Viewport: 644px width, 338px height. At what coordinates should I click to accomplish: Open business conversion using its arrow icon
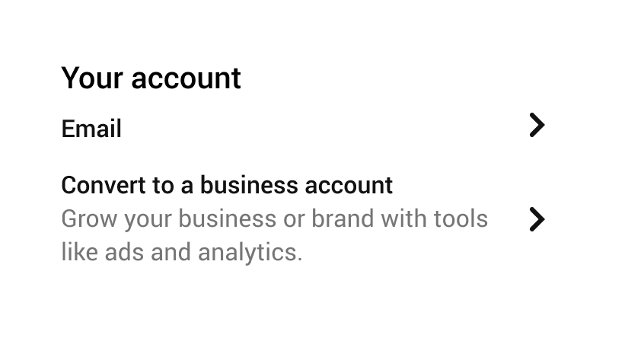[537, 219]
